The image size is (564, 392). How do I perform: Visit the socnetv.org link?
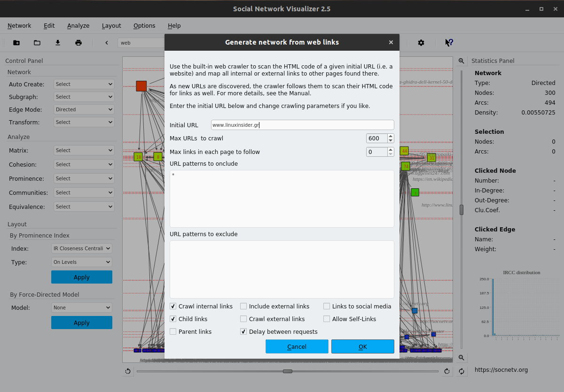tap(501, 369)
